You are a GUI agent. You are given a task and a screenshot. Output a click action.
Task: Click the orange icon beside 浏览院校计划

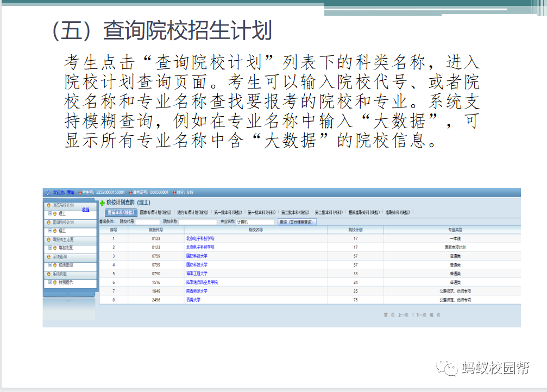click(48, 205)
